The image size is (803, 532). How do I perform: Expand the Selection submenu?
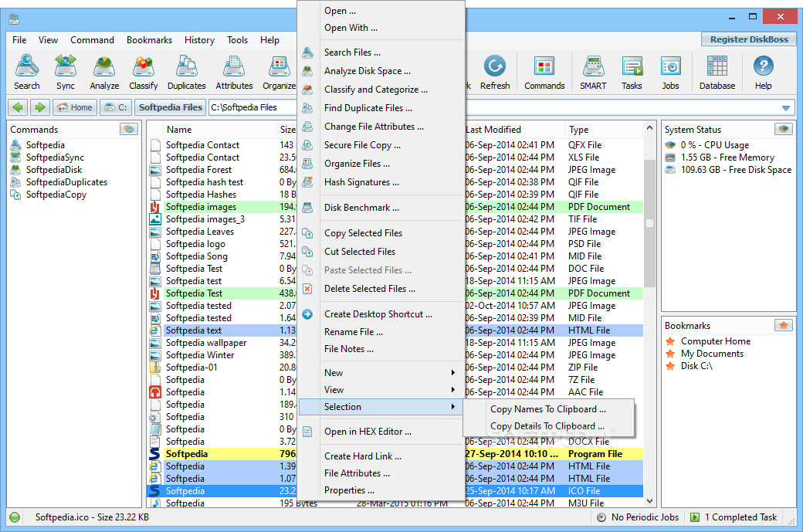coord(381,407)
